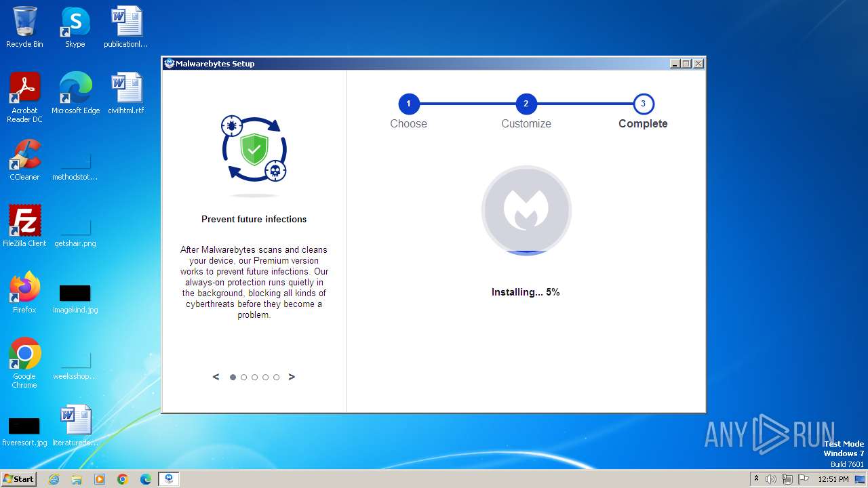Select the second carousel dot

pos(243,378)
